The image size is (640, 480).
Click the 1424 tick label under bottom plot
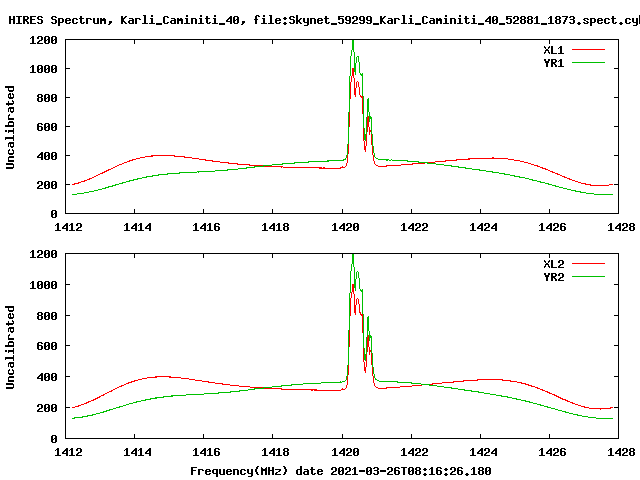coord(483,452)
